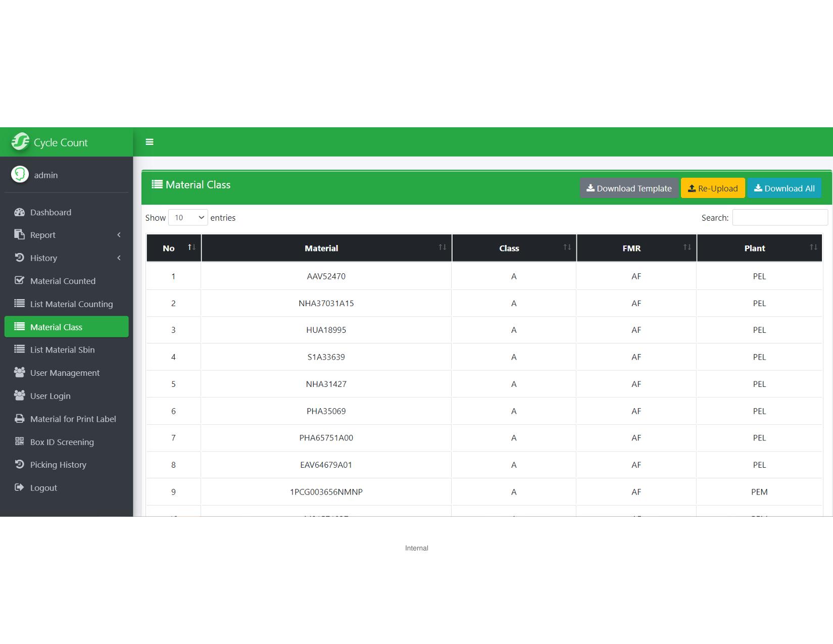The image size is (833, 644).
Task: Click the Box ID Screening QR icon
Action: click(20, 441)
